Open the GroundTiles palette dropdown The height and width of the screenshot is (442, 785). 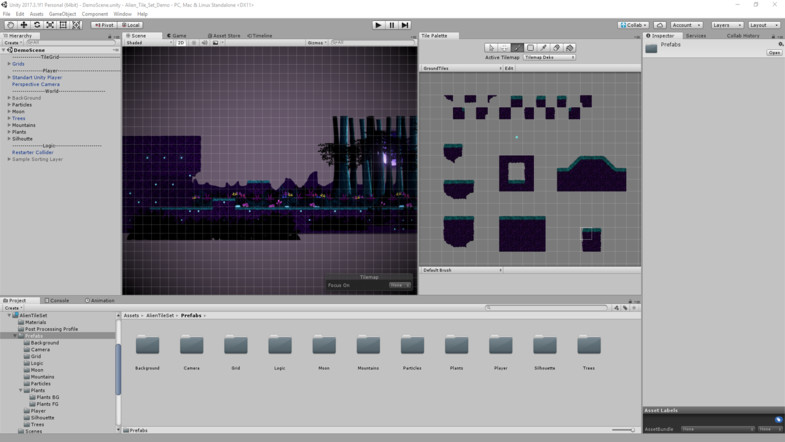(461, 68)
